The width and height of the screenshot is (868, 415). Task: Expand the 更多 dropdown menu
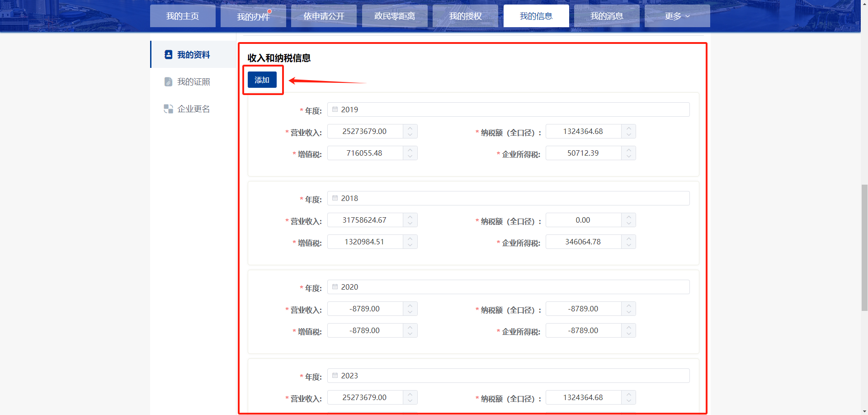click(677, 16)
